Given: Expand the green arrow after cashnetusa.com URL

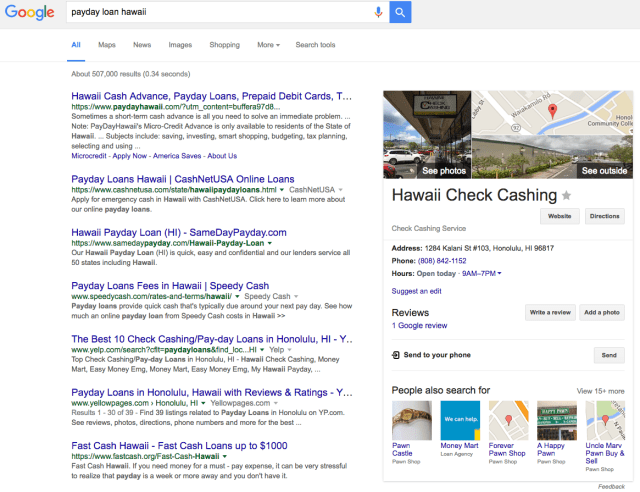Looking at the screenshot, I should [281, 190].
